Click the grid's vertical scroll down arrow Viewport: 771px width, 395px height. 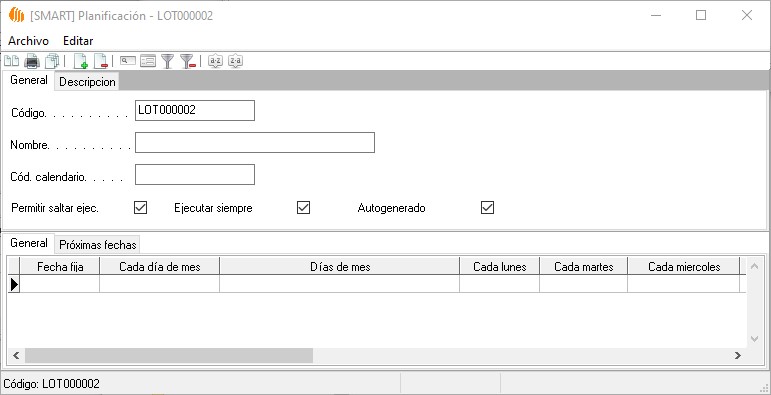pos(754,339)
